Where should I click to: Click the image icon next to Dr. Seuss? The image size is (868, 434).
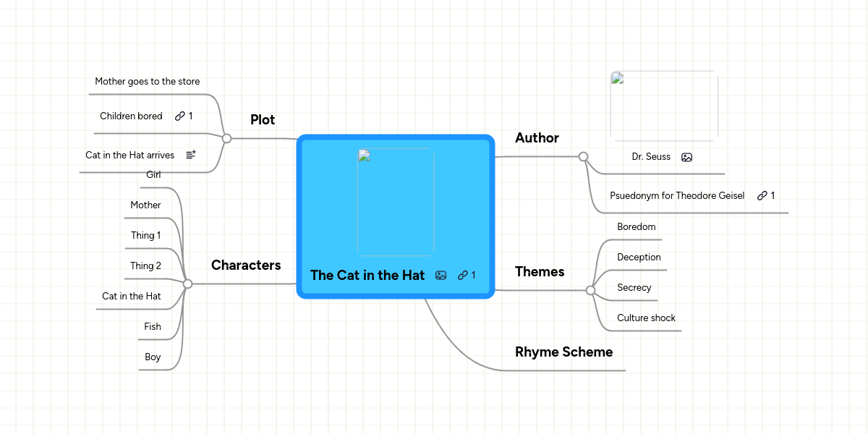click(x=686, y=157)
